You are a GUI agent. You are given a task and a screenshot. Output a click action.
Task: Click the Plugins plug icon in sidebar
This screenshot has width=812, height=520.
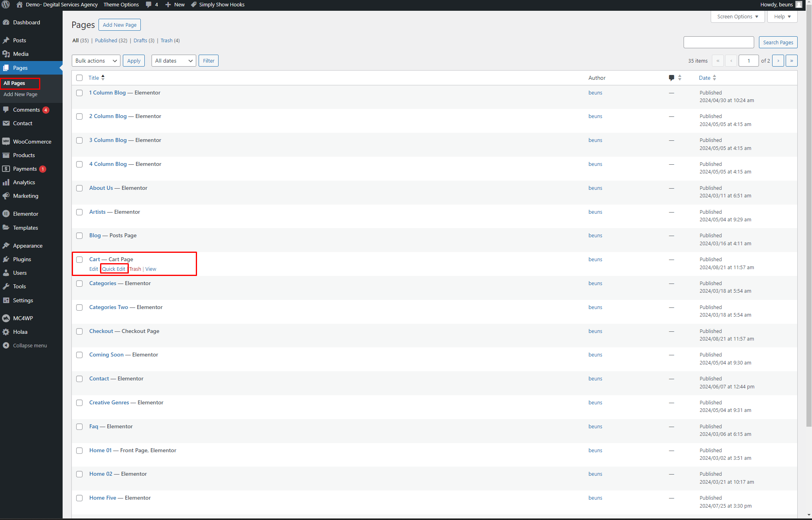point(6,259)
